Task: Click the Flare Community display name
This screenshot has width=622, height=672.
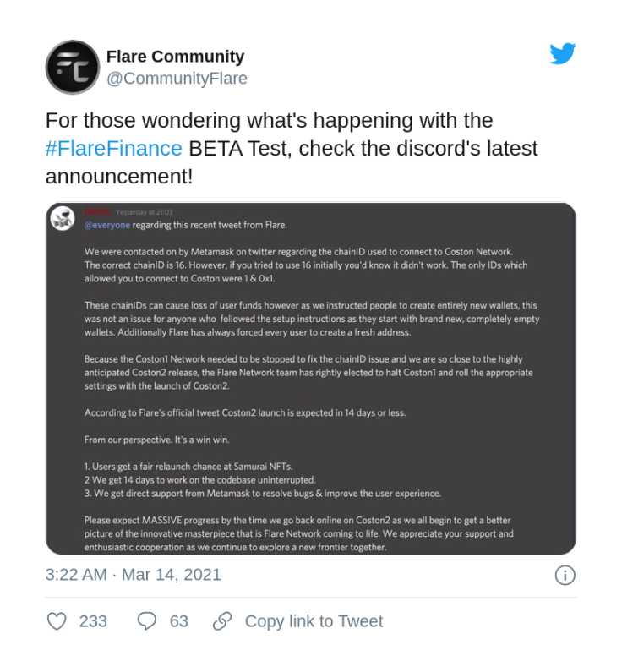Action: click(x=175, y=56)
